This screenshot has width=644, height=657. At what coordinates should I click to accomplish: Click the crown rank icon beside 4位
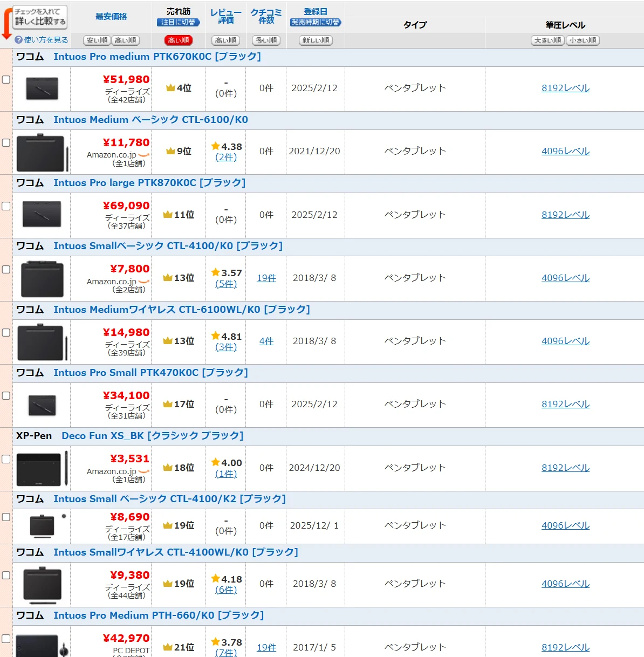pos(170,88)
